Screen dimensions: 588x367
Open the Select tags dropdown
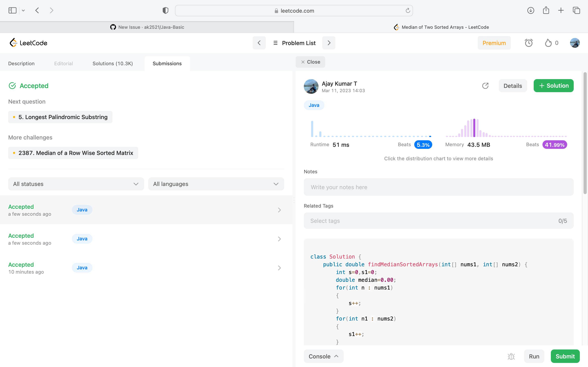[x=438, y=221]
